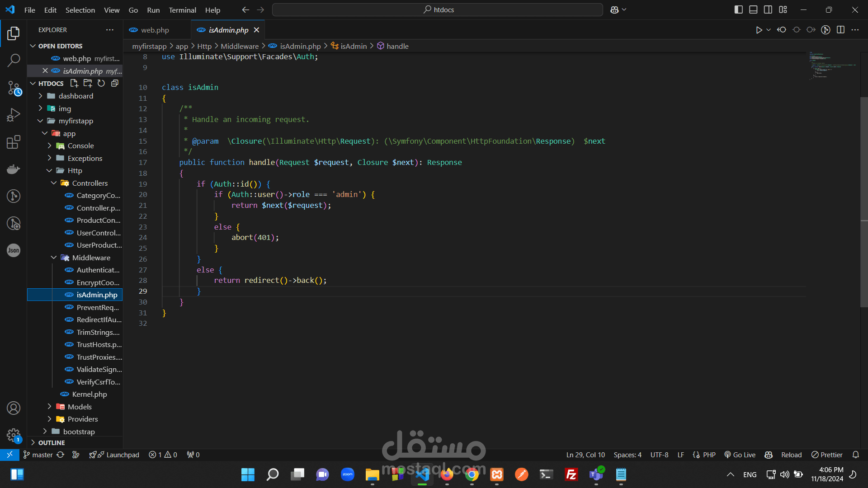The width and height of the screenshot is (868, 488).
Task: Click the Split Editor Right icon
Action: (840, 30)
